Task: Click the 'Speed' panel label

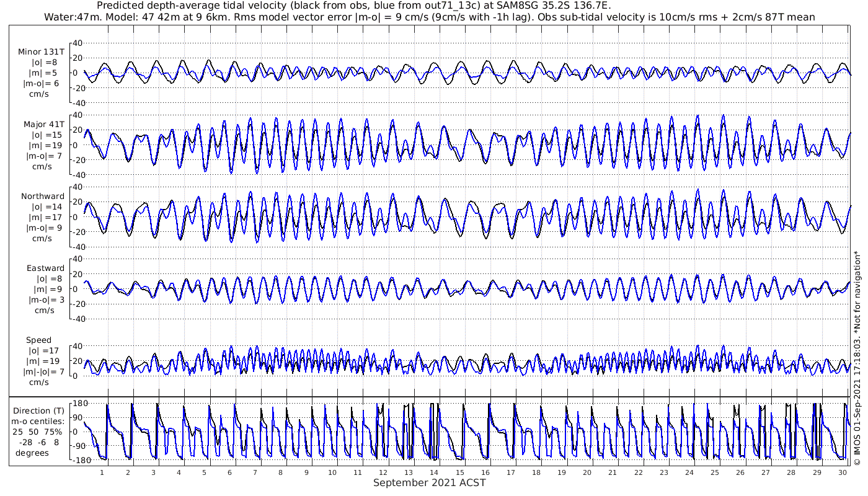Action: click(x=38, y=340)
